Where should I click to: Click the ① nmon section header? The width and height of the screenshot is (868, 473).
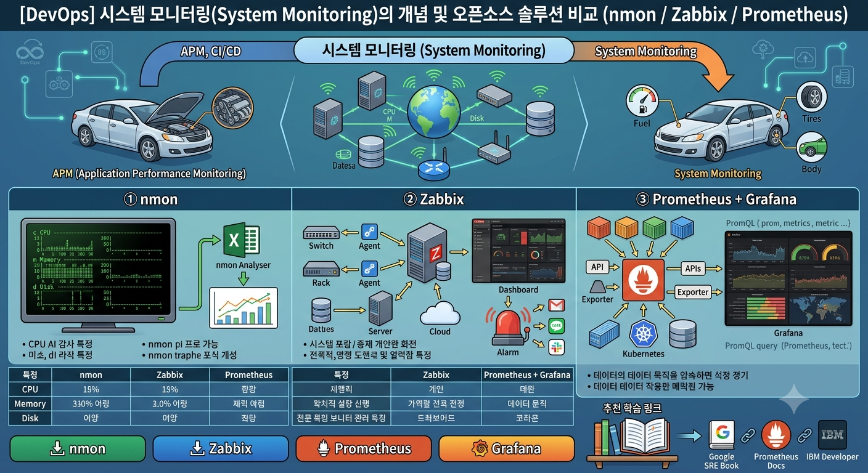(x=151, y=199)
